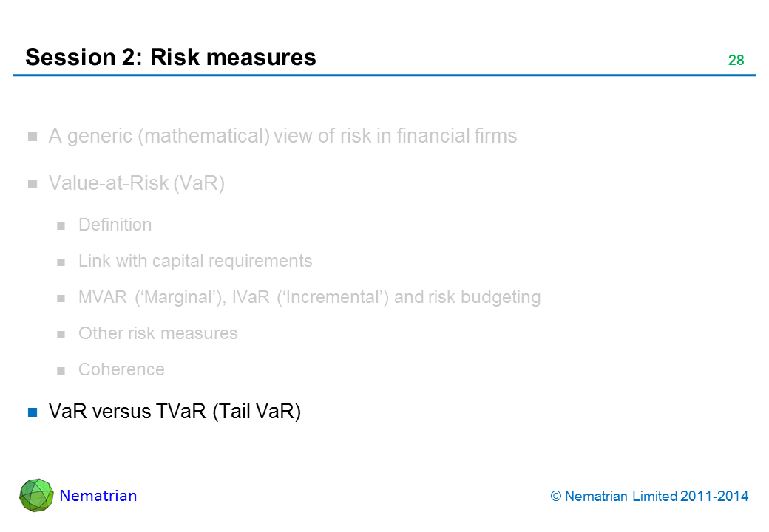Select the 'Session 2: Risk measures' title
The image size is (769, 532).
coord(171,57)
